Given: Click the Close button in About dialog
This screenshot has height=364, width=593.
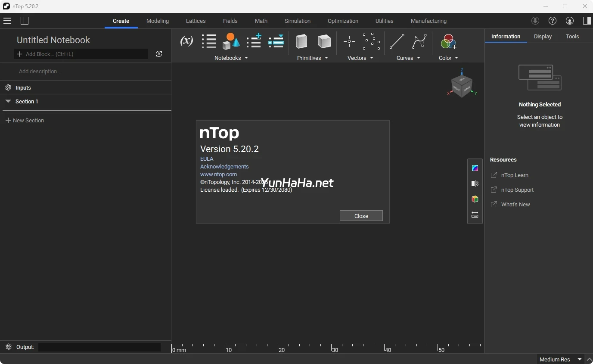Looking at the screenshot, I should coord(361,216).
